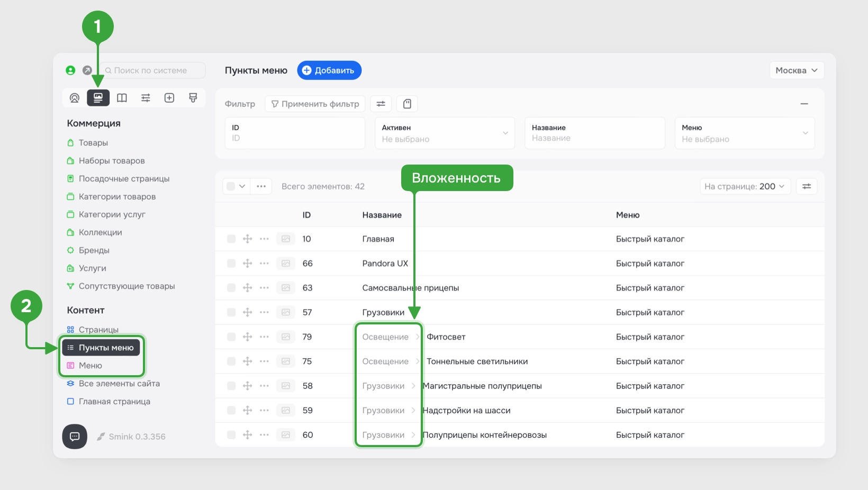868x490 pixels.
Task: Click Применить фильтр button
Action: tap(315, 104)
